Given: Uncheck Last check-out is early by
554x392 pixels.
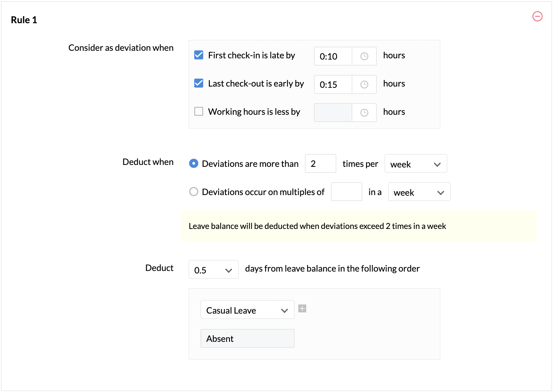Looking at the screenshot, I should tap(199, 83).
